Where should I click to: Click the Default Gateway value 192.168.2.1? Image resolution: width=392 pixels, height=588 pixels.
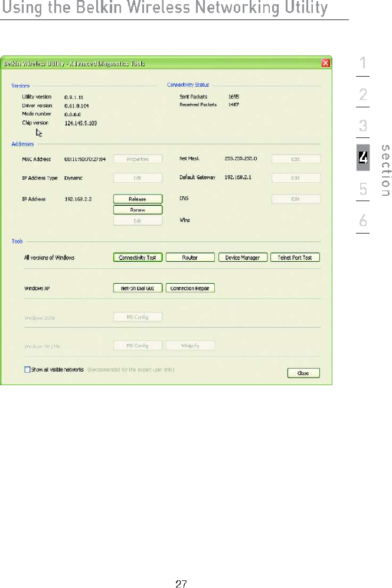click(x=238, y=177)
